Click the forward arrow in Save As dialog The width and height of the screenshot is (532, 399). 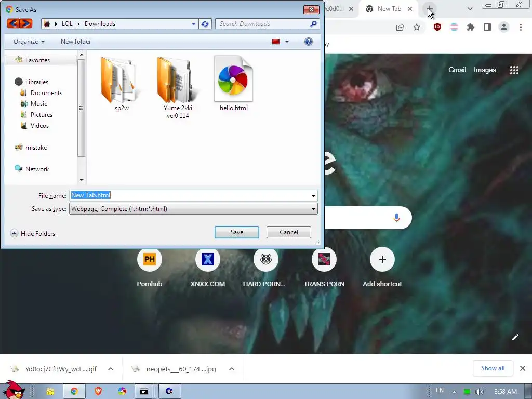[x=26, y=23]
